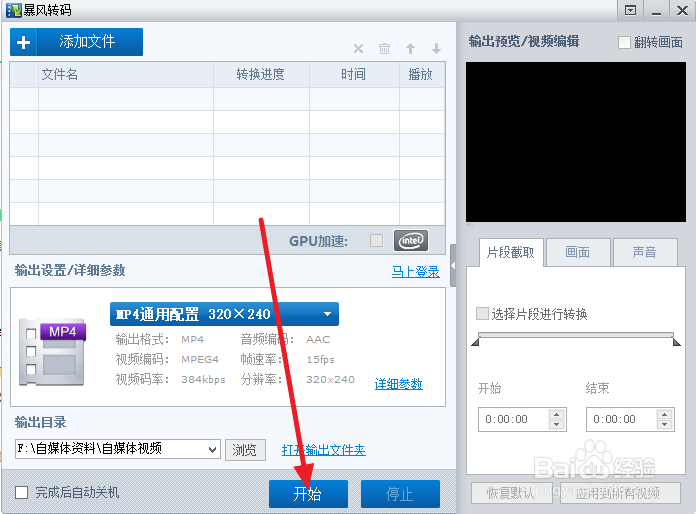The height and width of the screenshot is (514, 696).
Task: Decrease the 结束 time with down stepper
Action: coord(664,424)
